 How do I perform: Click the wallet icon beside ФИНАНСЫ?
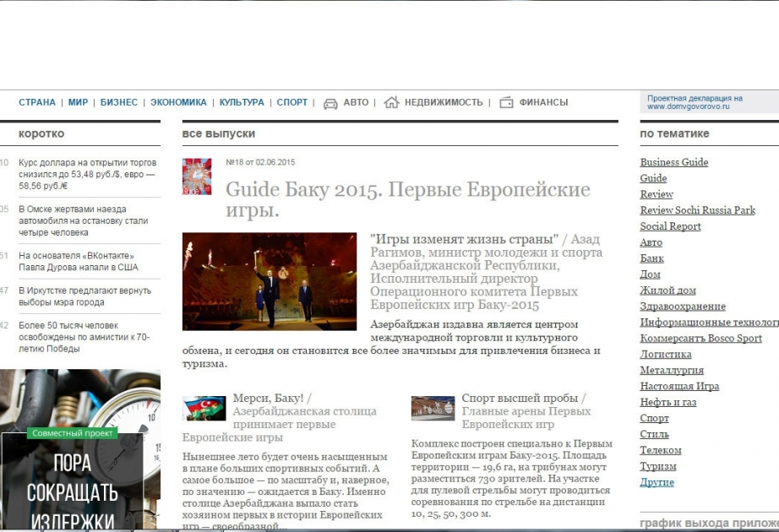[506, 102]
